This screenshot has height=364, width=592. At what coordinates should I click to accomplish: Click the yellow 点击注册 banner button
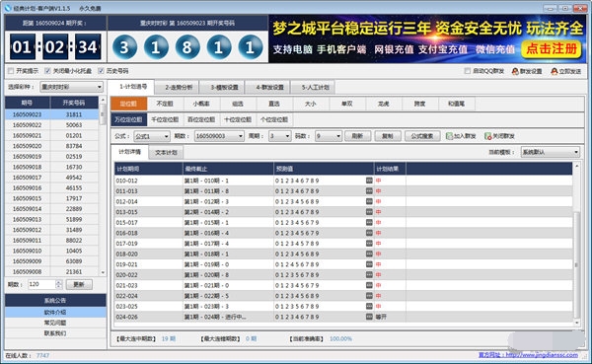[552, 49]
